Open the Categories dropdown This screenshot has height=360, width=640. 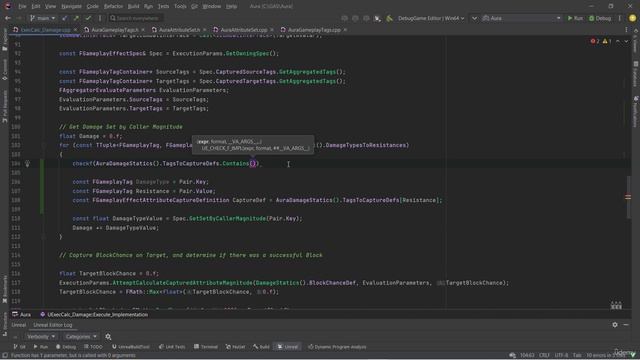tap(81, 337)
